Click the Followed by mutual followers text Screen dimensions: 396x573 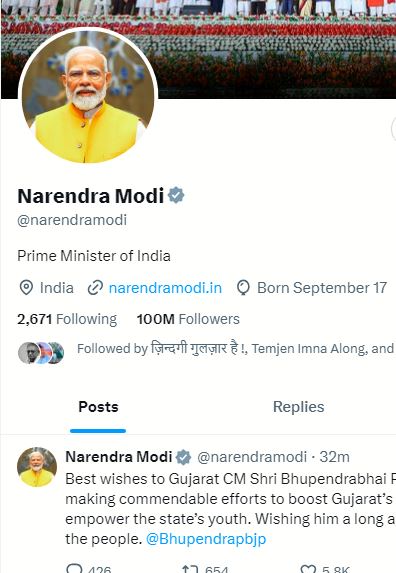236,348
